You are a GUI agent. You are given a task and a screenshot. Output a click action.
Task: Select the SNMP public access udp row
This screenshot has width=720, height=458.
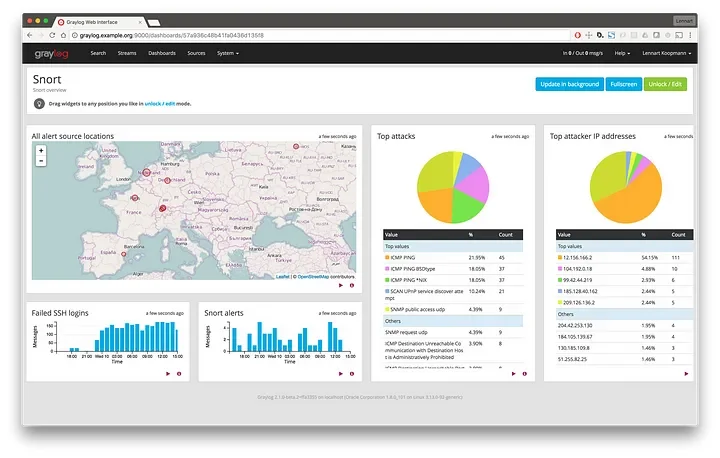[453, 310]
